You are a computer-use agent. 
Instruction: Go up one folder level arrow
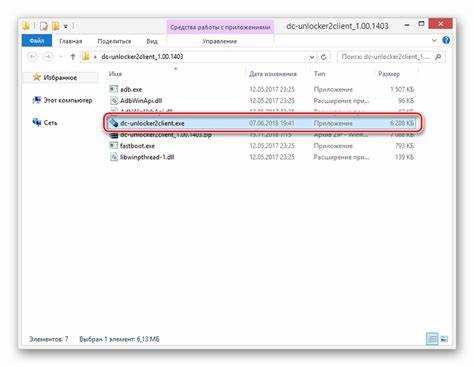(73, 57)
